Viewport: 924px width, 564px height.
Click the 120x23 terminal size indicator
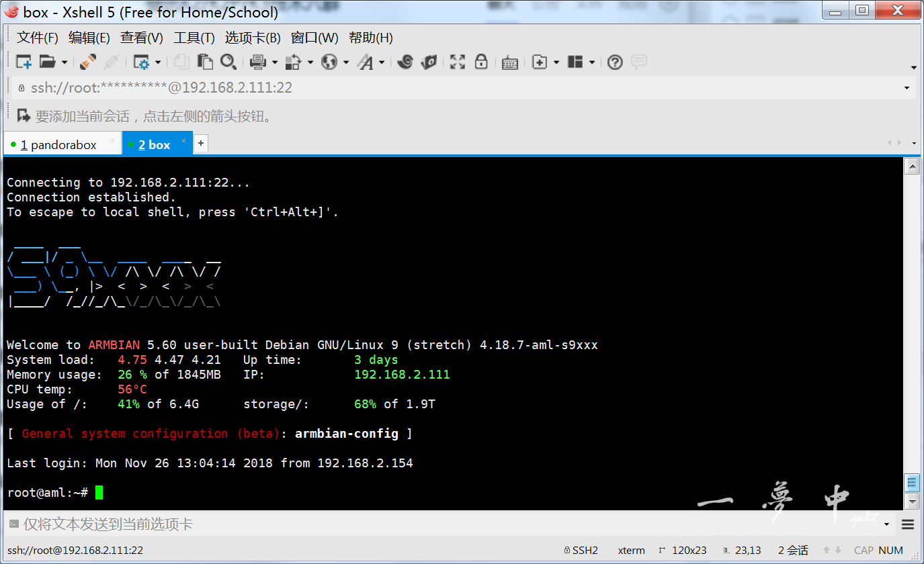point(683,550)
